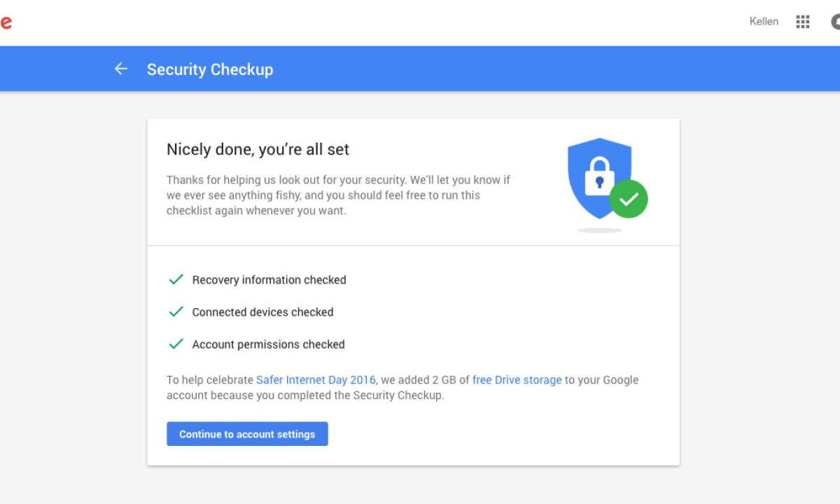Click the green checkmark badge on shield
840x504 pixels.
[x=629, y=199]
